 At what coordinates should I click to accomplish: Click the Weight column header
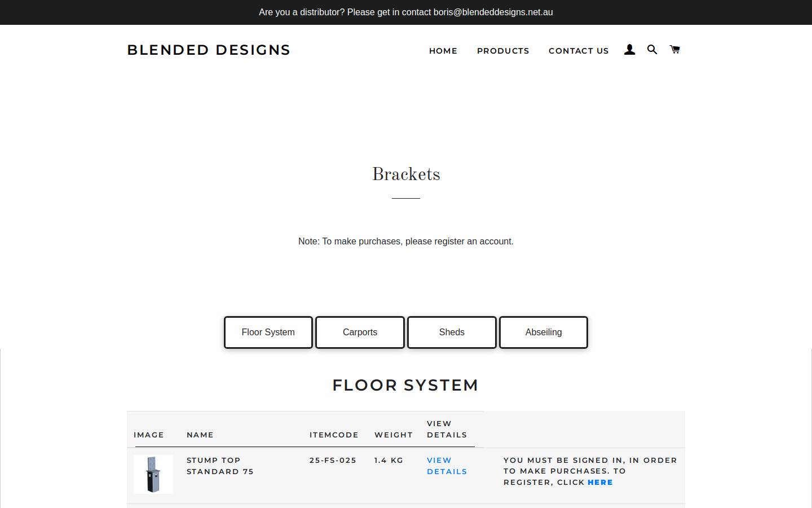click(394, 435)
